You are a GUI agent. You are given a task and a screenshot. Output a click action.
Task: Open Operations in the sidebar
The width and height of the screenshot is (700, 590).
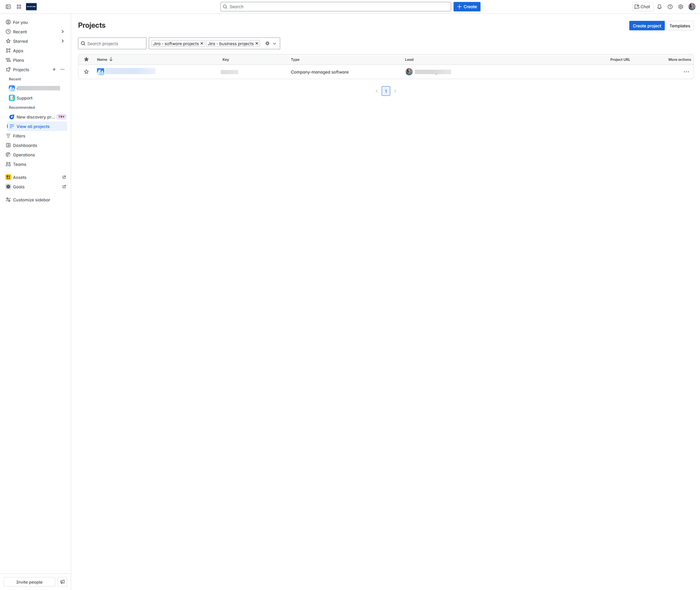coord(36,155)
